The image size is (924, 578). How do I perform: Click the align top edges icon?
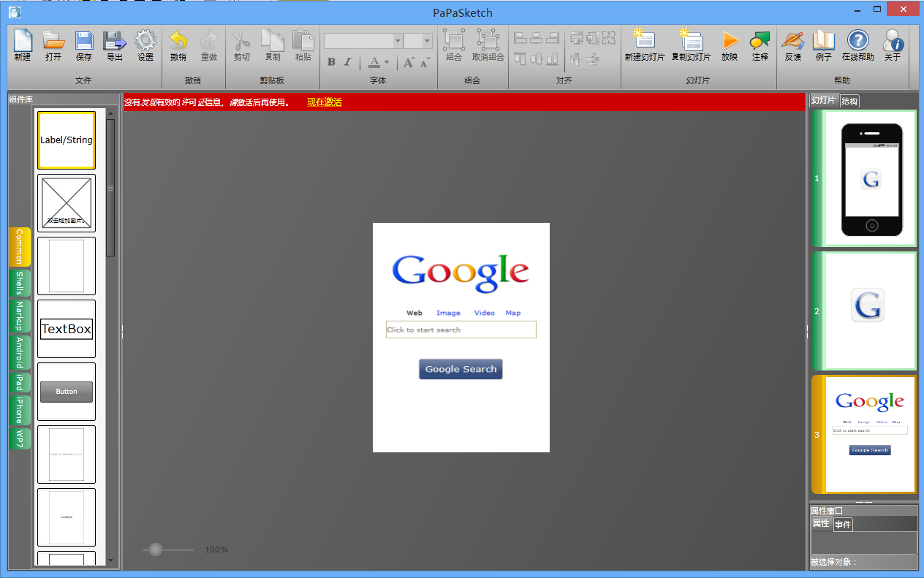(520, 58)
